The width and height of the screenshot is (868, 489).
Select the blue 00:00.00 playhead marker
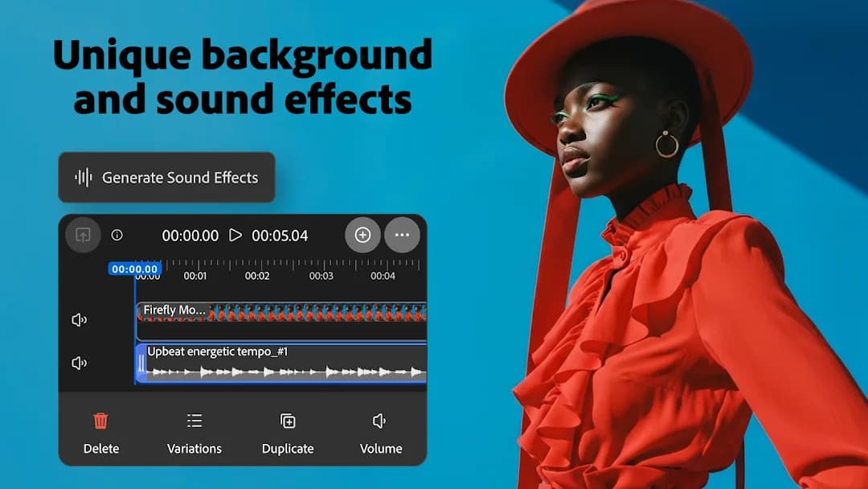134,269
